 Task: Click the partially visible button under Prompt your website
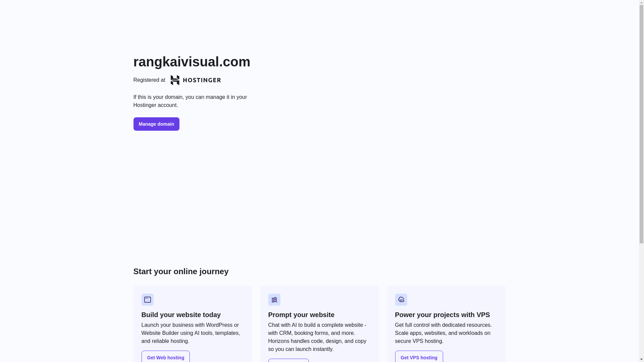[288, 360]
